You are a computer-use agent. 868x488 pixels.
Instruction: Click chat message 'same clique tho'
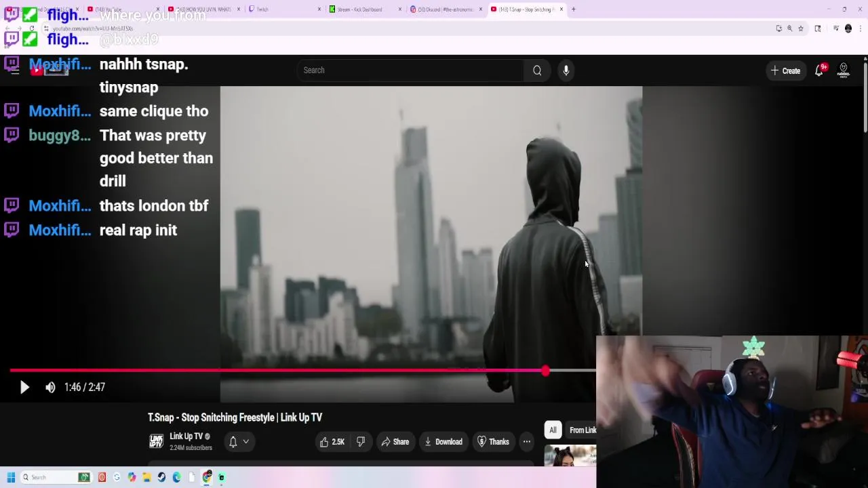click(x=154, y=111)
